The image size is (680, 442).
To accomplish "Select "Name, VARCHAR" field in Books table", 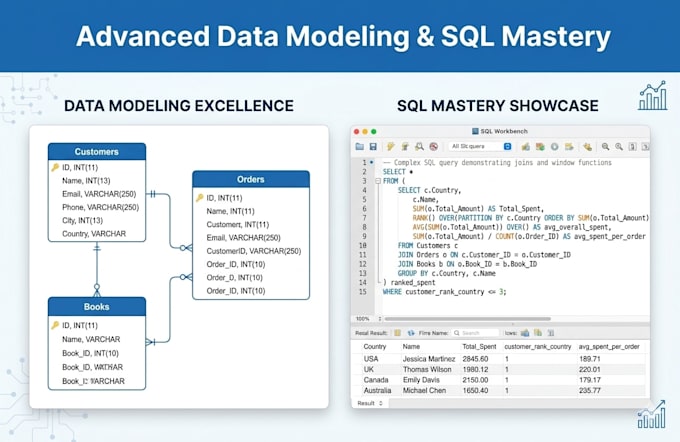I will pyautogui.click(x=91, y=339).
